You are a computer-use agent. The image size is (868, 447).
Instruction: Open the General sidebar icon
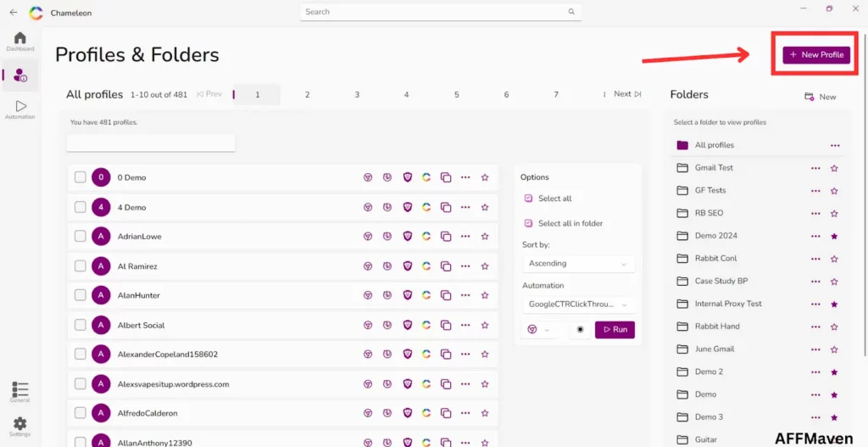[20, 392]
